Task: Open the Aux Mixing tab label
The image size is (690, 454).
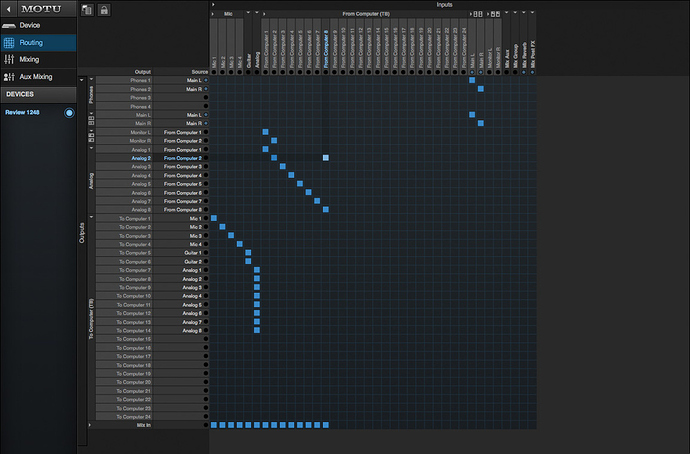Action: click(x=38, y=77)
